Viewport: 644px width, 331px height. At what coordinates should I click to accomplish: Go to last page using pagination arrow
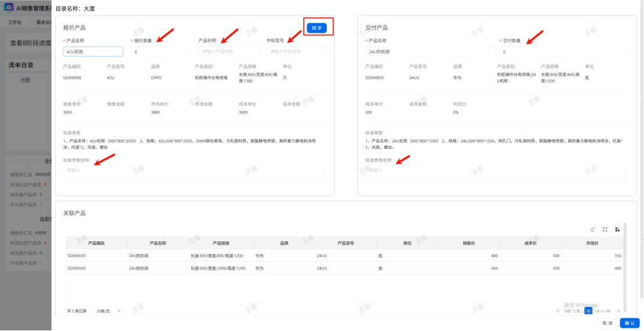618,311
